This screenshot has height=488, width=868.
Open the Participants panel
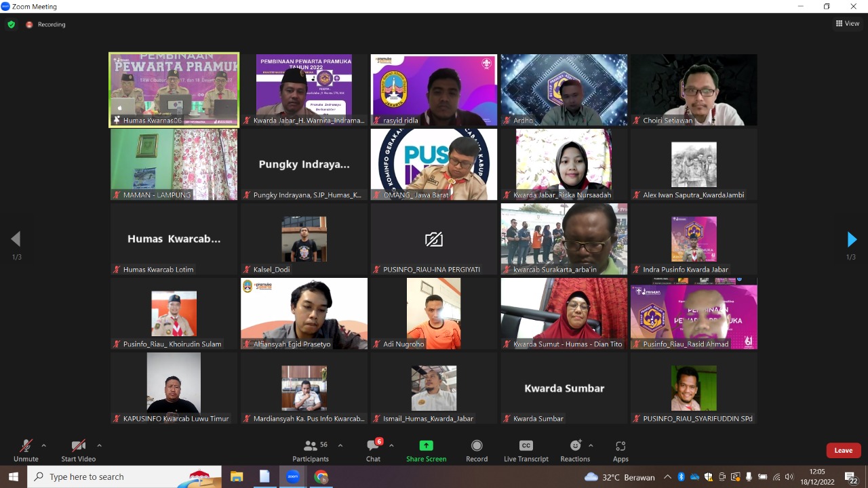point(311,450)
